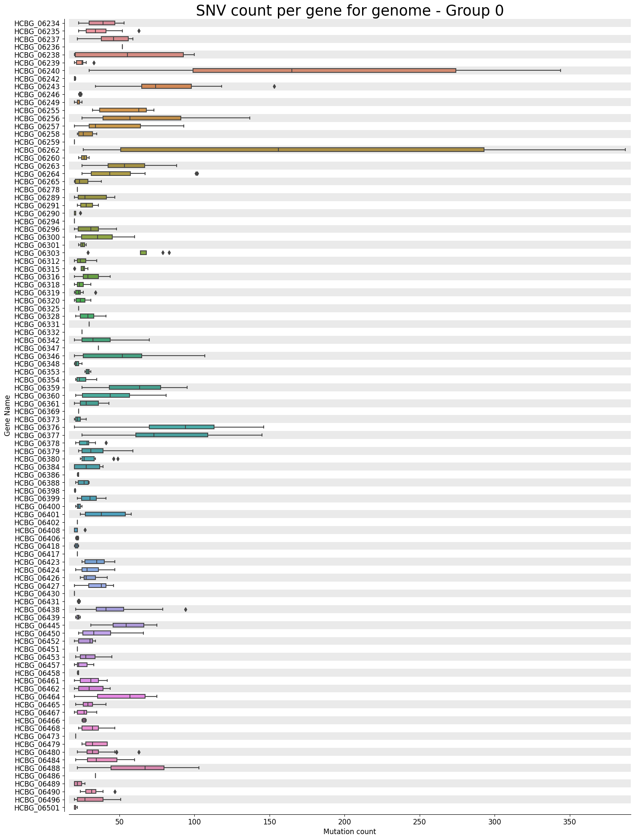Click the HCBG_06445 box in the plot

coord(128,625)
